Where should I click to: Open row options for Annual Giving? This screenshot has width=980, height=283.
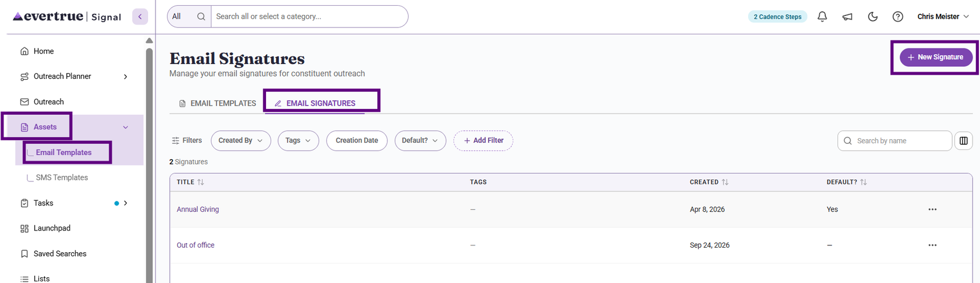tap(932, 209)
